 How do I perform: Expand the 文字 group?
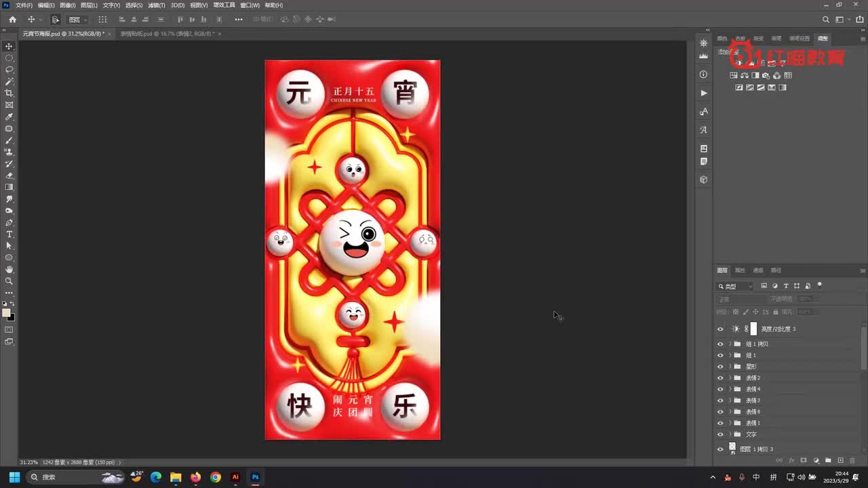tap(730, 434)
